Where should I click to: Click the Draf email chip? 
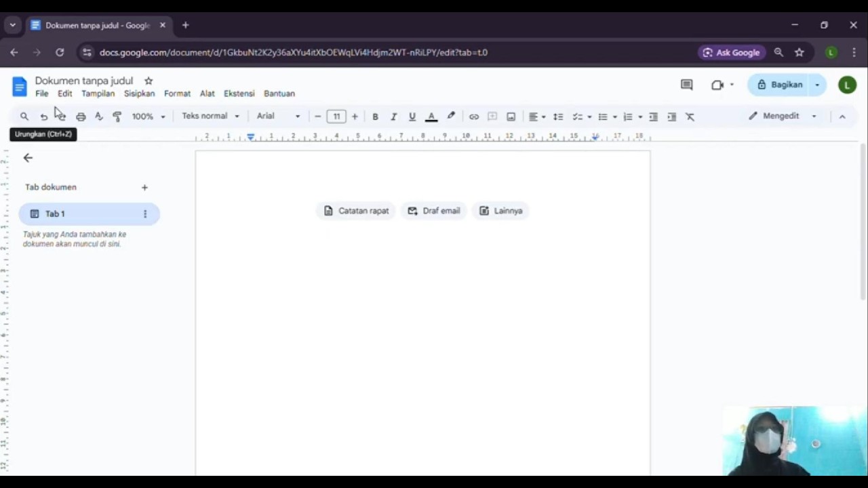pyautogui.click(x=434, y=211)
